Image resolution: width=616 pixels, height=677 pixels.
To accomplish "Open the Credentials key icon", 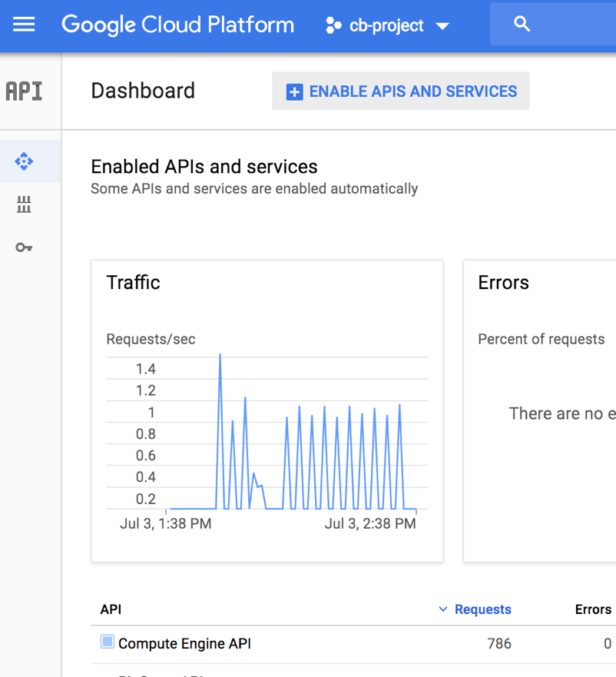I will 24,247.
